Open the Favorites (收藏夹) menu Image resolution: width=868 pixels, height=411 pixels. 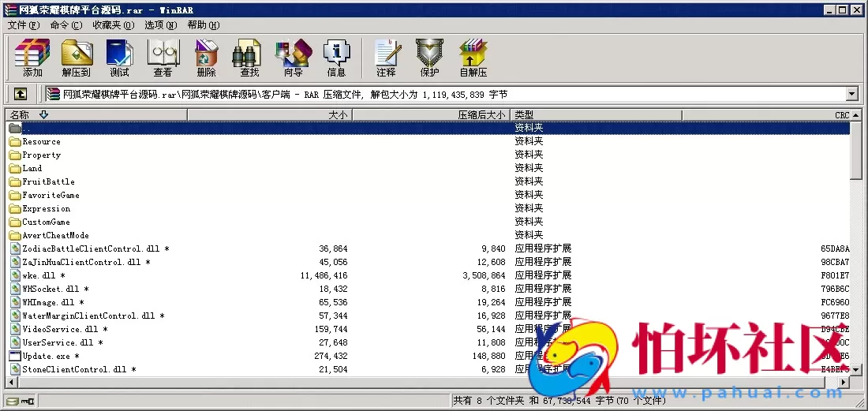114,25
